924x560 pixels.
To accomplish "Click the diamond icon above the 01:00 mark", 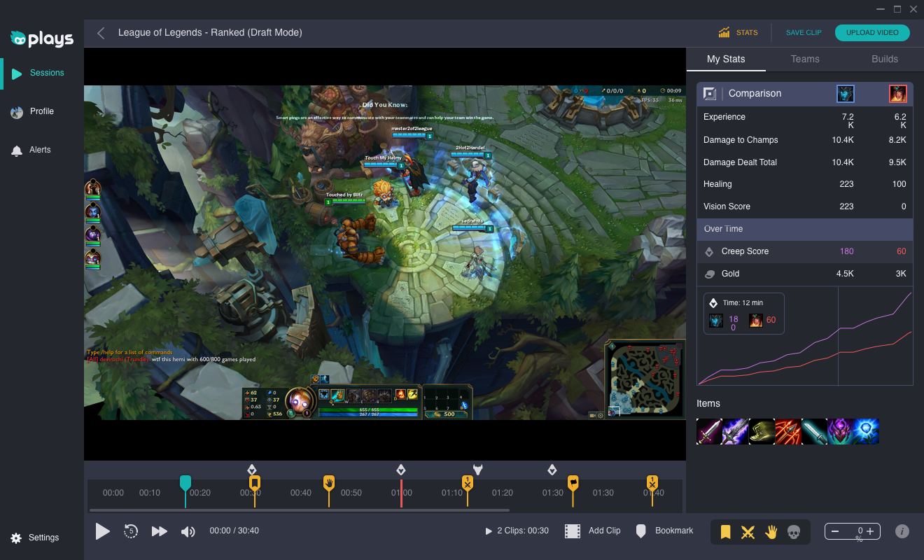I will pyautogui.click(x=401, y=469).
